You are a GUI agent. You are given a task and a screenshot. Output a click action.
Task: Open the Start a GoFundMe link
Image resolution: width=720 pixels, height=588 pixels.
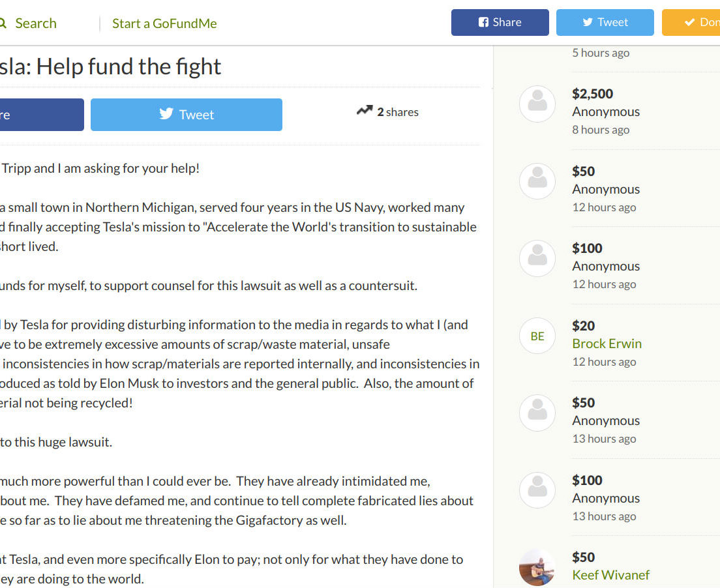(x=164, y=23)
